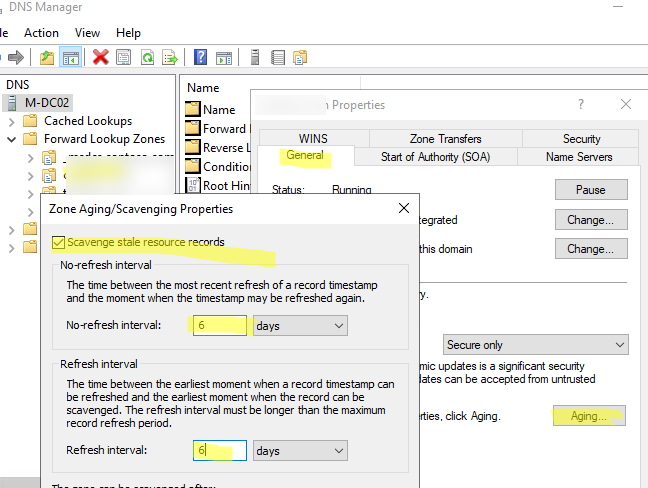Viewport: 648px width, 488px height.
Task: Open the View menu
Action: coord(87,33)
